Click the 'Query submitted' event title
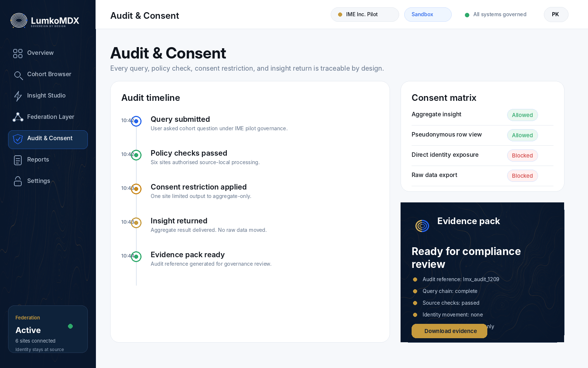Image resolution: width=588 pixels, height=368 pixels. (x=180, y=119)
